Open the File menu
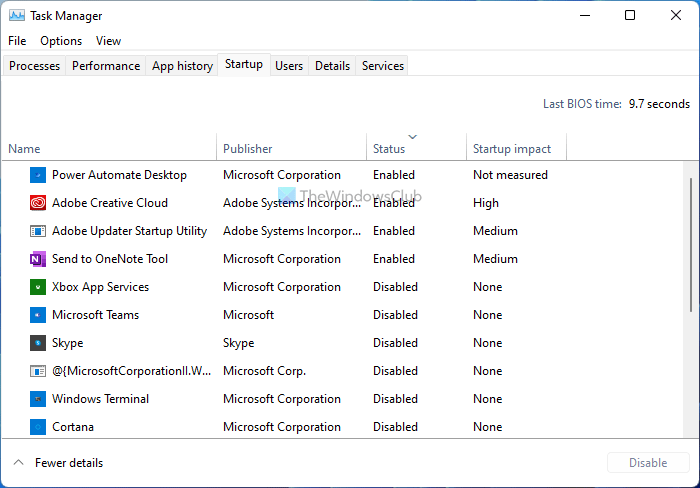The width and height of the screenshot is (700, 488). (17, 41)
